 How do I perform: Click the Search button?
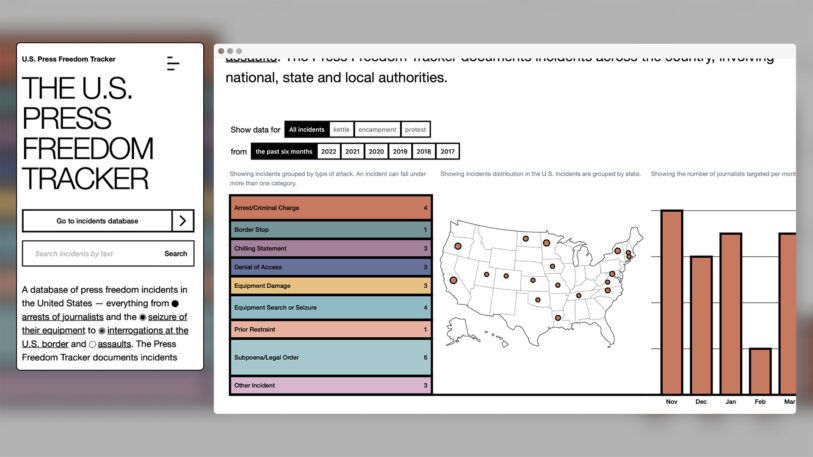click(x=176, y=254)
